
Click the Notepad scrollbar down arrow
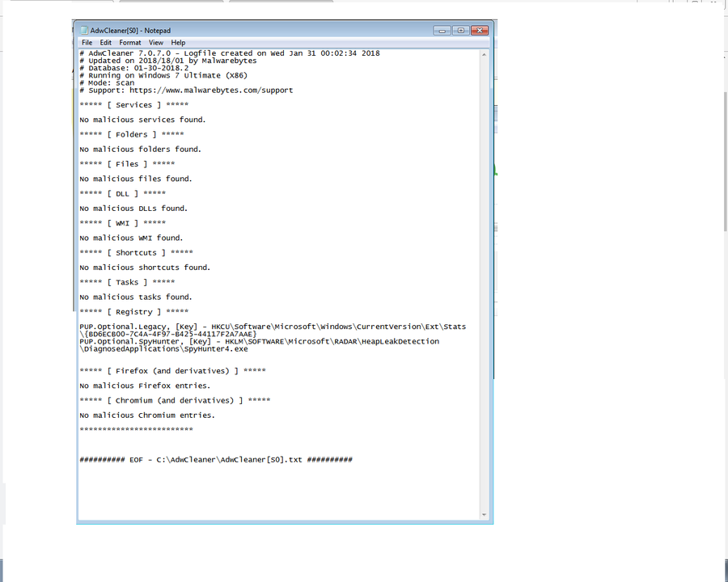coord(485,514)
